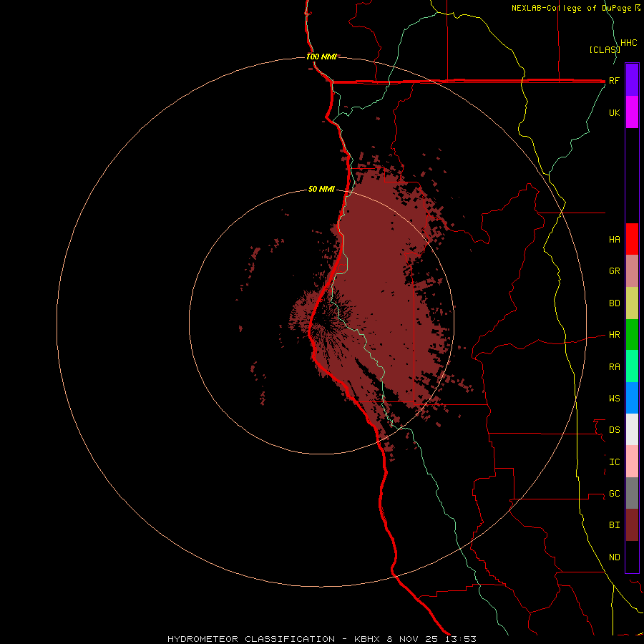Click the ND black legend swatch
This screenshot has width=644, height=644.
pos(632,557)
